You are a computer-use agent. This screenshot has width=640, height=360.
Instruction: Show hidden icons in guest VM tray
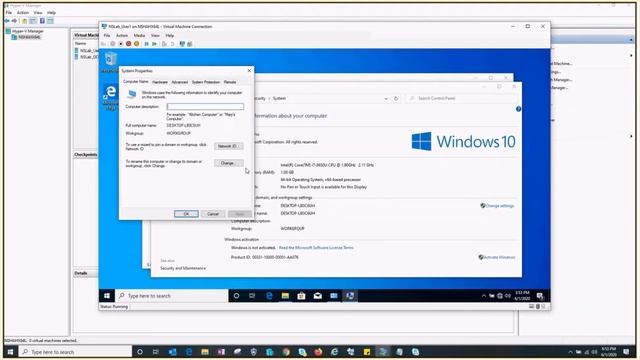484,296
